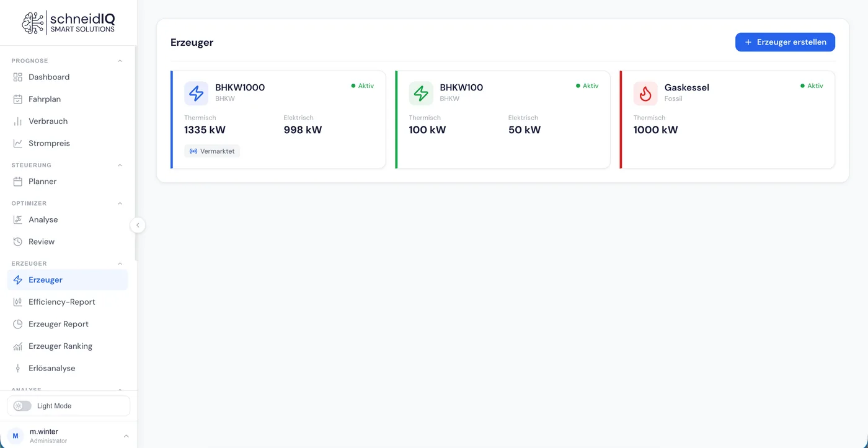Viewport: 868px width, 448px height.
Task: Click Erzeuger erstellen button
Action: pyautogui.click(x=785, y=42)
